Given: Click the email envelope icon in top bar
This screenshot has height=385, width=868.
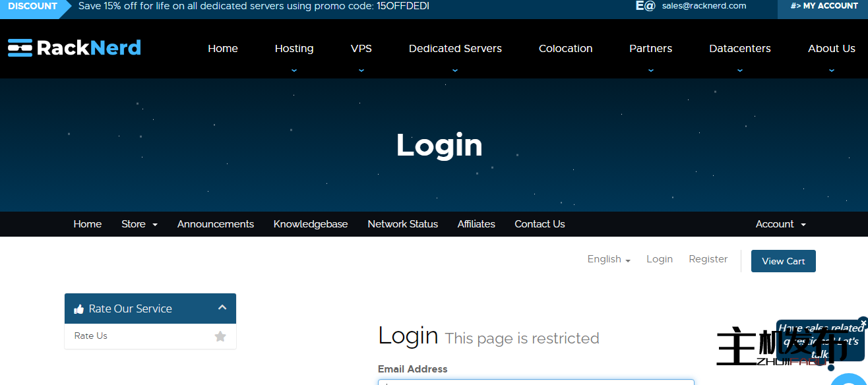Looking at the screenshot, I should coord(645,6).
